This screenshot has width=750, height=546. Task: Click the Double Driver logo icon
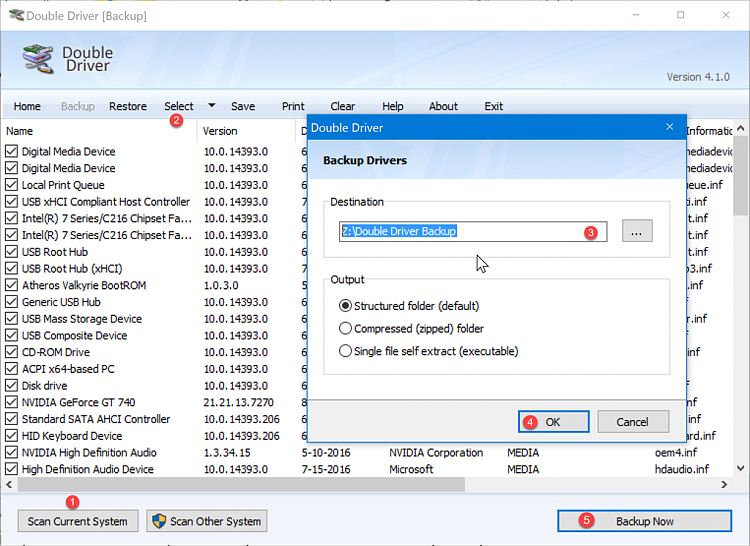38,59
